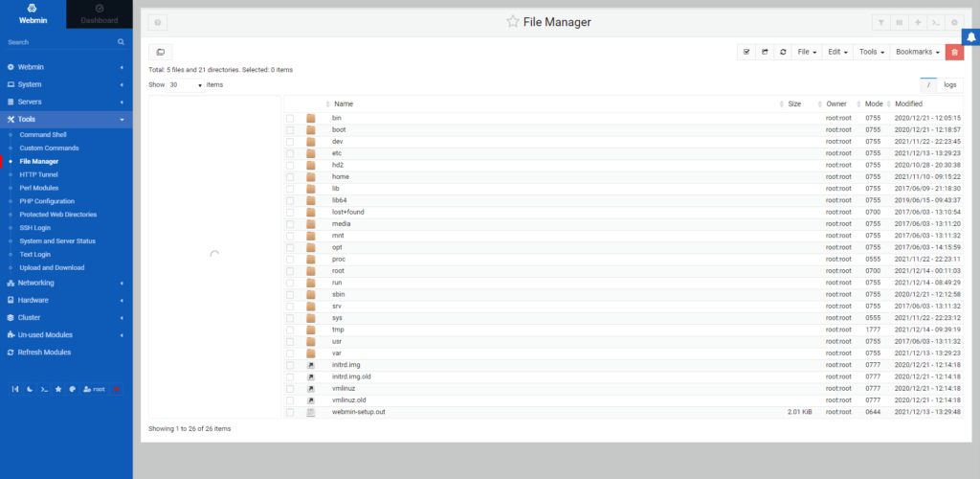
Task: Click the windows icon button above file count
Action: pos(160,53)
